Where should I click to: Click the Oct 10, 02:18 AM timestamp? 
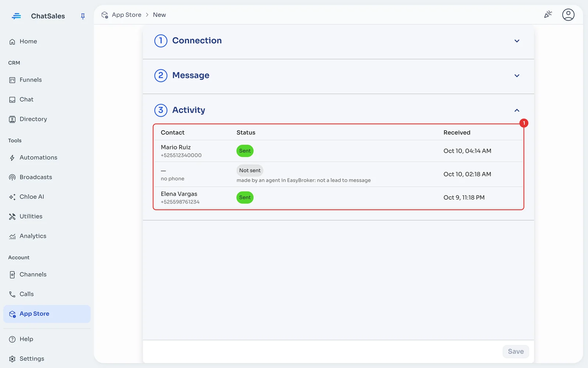(x=467, y=174)
